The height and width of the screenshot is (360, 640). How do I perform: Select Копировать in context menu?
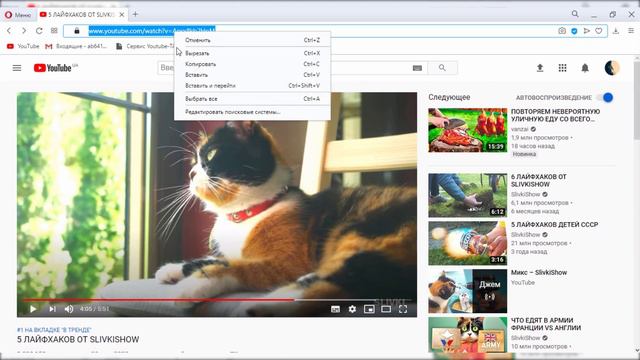pos(252,64)
